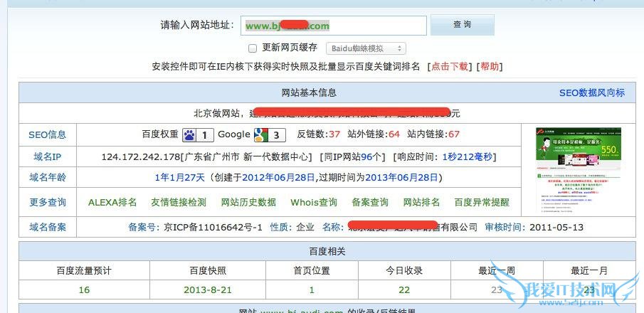Click the website screenshot thumbnail
This screenshot has width=644, height=313.
(x=579, y=169)
